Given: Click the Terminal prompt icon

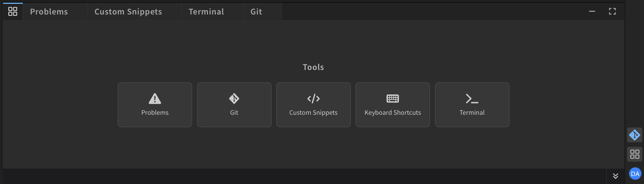Looking at the screenshot, I should pyautogui.click(x=472, y=99).
